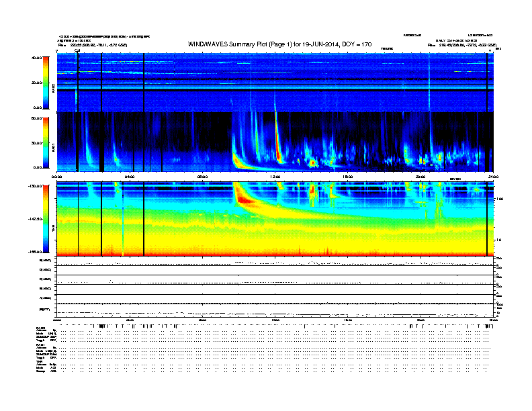532x411 pixels.
Task: Click the RAD2 vertical axis label
Action: click(54, 88)
